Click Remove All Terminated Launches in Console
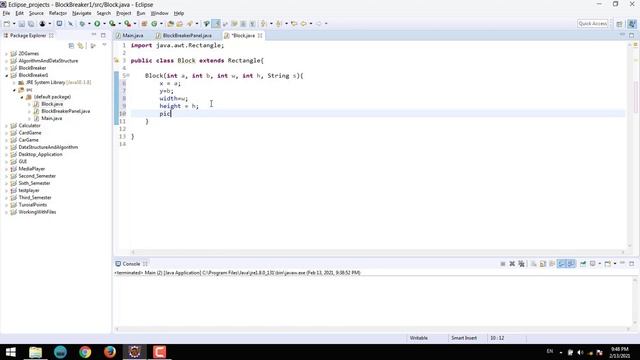Image resolution: width=640 pixels, height=360 pixels. coord(522,264)
